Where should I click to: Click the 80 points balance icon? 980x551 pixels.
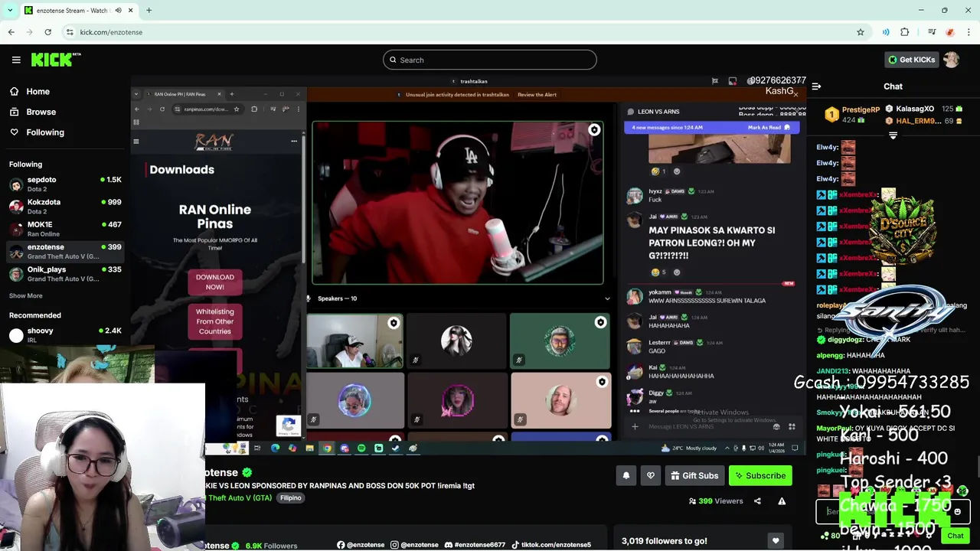(x=830, y=536)
